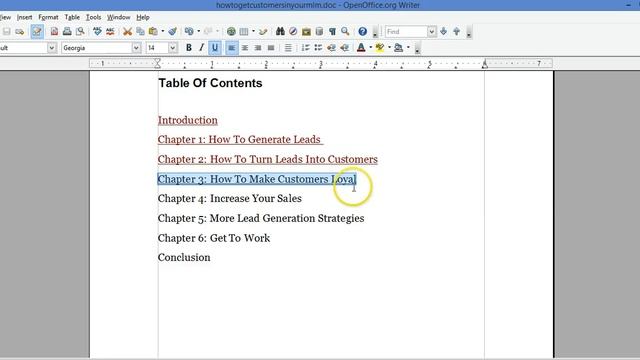The image size is (640, 360).
Task: Toggle bulleted list
Action: pyautogui.click(x=318, y=48)
